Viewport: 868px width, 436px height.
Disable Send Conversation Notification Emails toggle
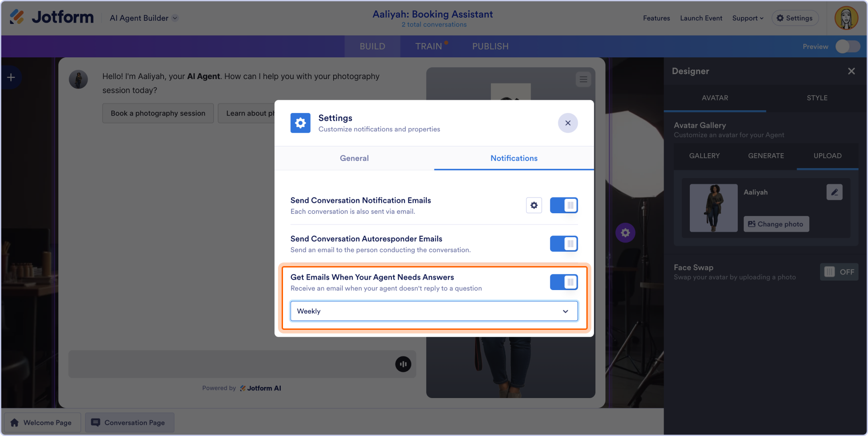coord(564,205)
